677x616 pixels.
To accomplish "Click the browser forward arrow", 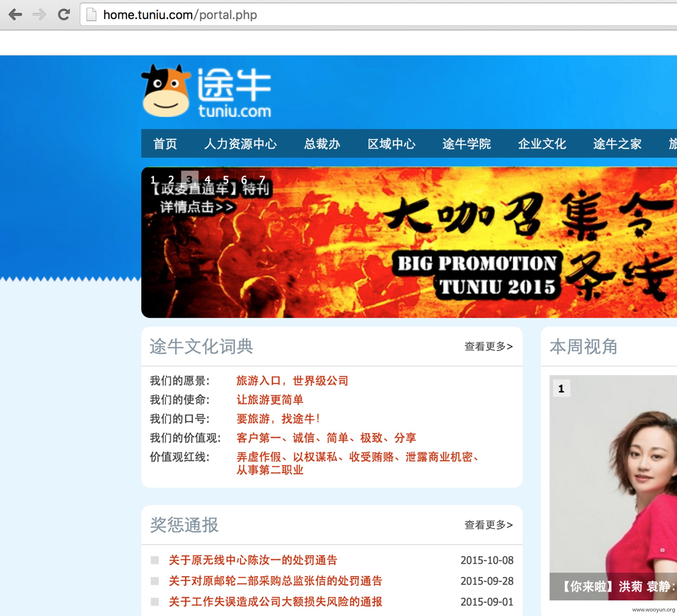I will pos(39,15).
